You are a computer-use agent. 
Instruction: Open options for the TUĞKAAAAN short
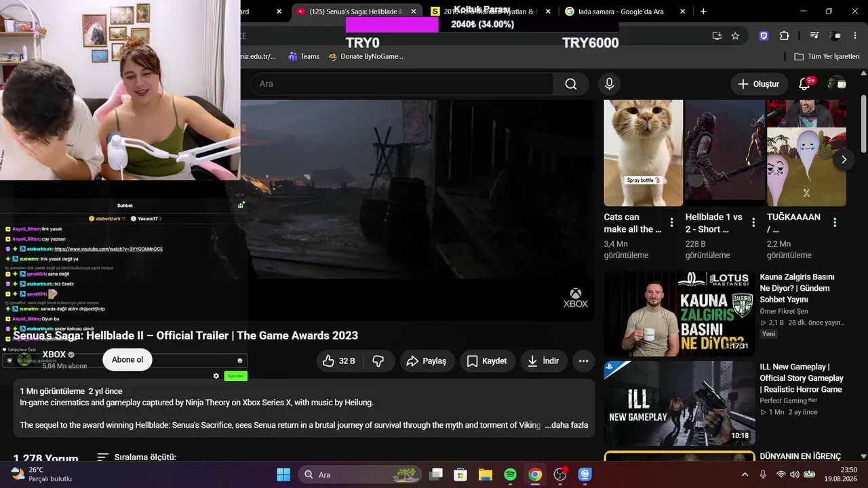(x=835, y=222)
